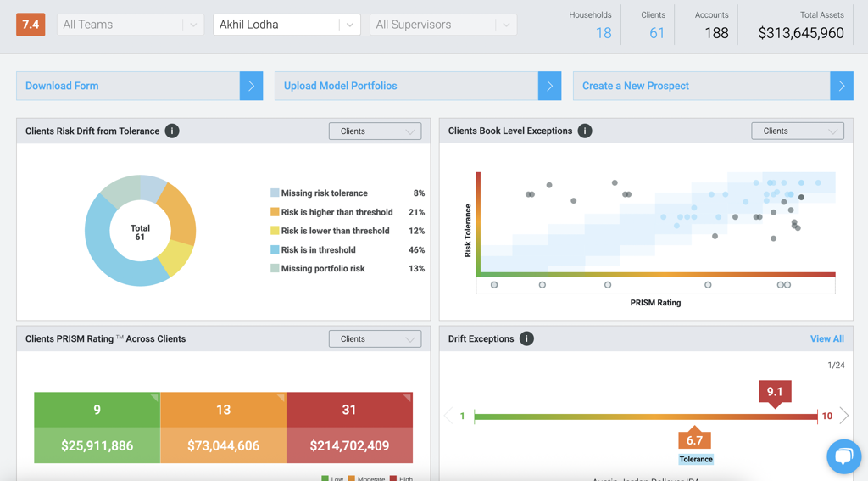Click the Households count 18
868x481 pixels.
[603, 33]
